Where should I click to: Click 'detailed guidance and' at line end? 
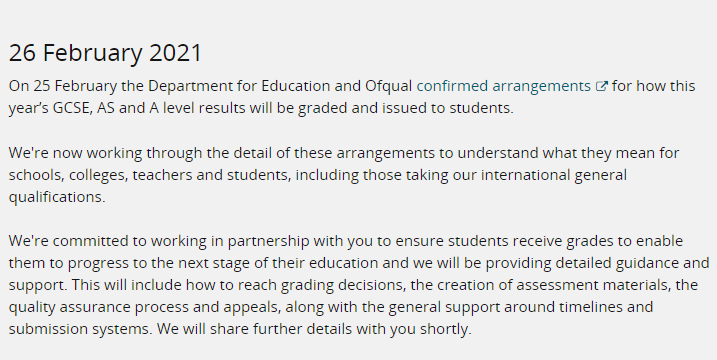point(632,263)
